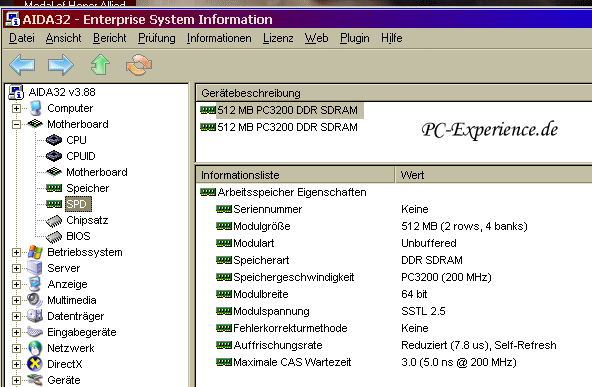
Task: Expand the Geräte tree node
Action: pos(16,380)
